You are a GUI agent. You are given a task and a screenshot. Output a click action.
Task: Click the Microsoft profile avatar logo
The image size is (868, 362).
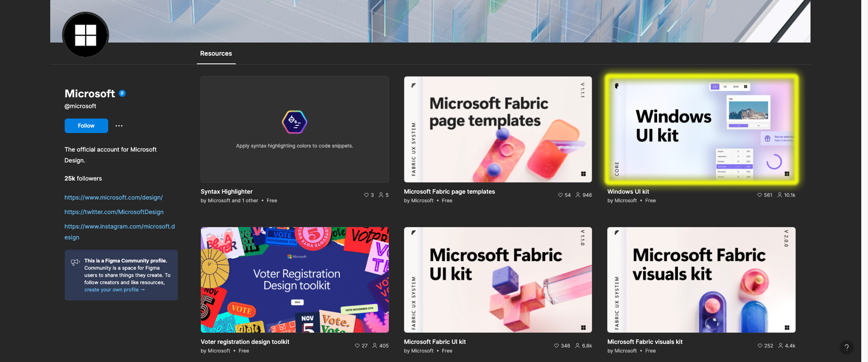click(x=86, y=35)
